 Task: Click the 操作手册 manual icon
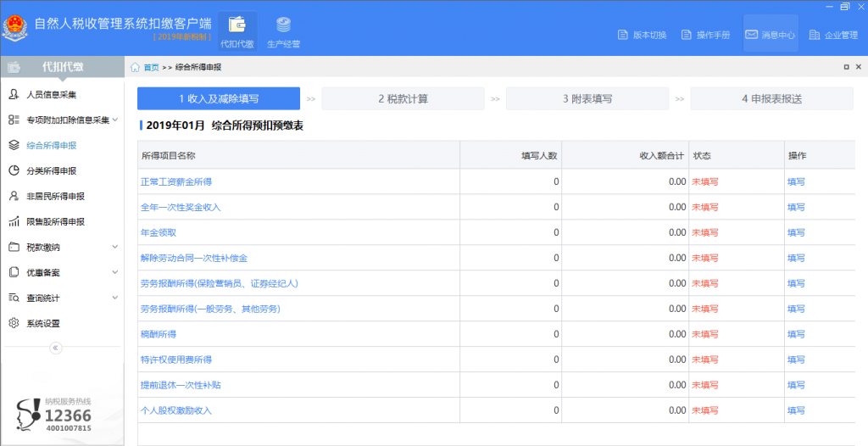pyautogui.click(x=686, y=35)
